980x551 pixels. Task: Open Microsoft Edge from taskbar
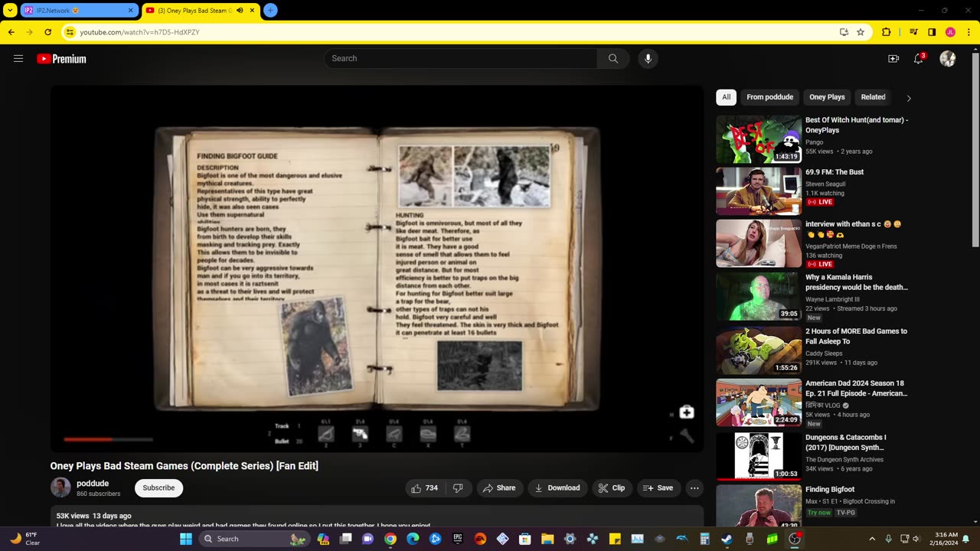coord(413,539)
